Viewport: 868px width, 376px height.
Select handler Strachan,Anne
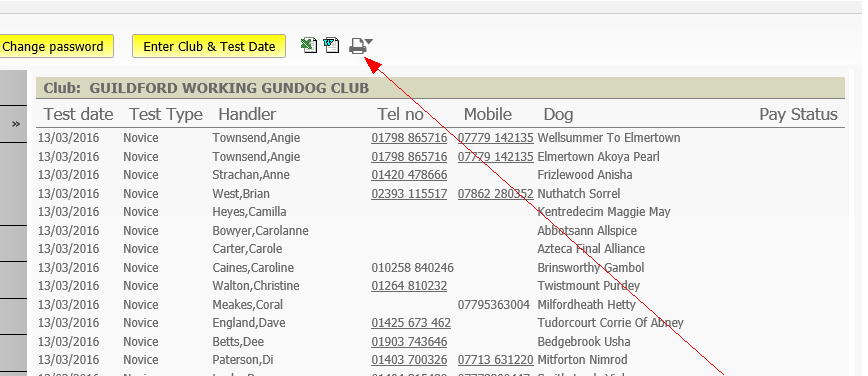coord(251,175)
